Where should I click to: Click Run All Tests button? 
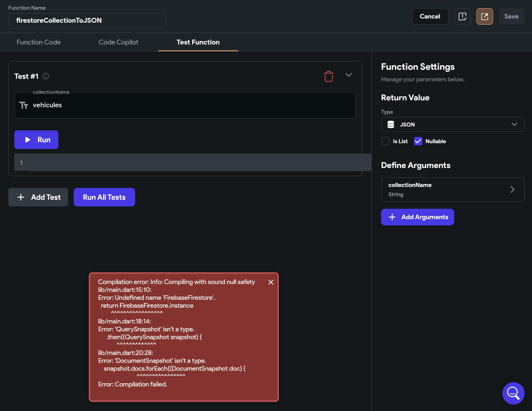104,197
